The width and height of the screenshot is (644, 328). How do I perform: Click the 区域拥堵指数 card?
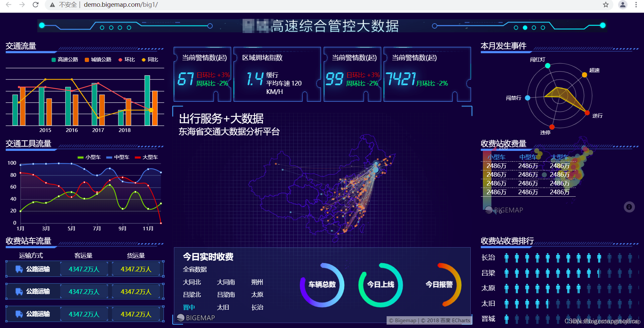click(277, 74)
